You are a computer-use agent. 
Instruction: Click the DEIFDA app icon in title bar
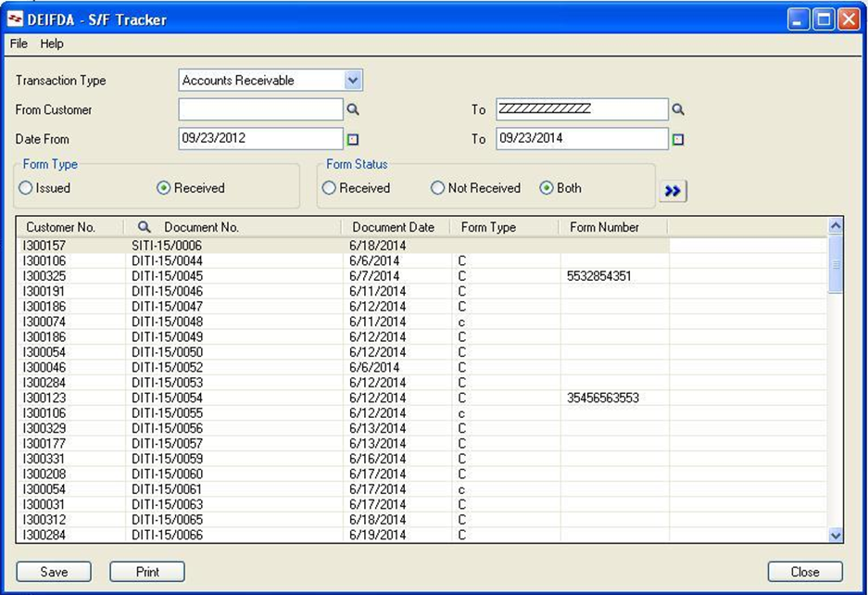pyautogui.click(x=15, y=20)
